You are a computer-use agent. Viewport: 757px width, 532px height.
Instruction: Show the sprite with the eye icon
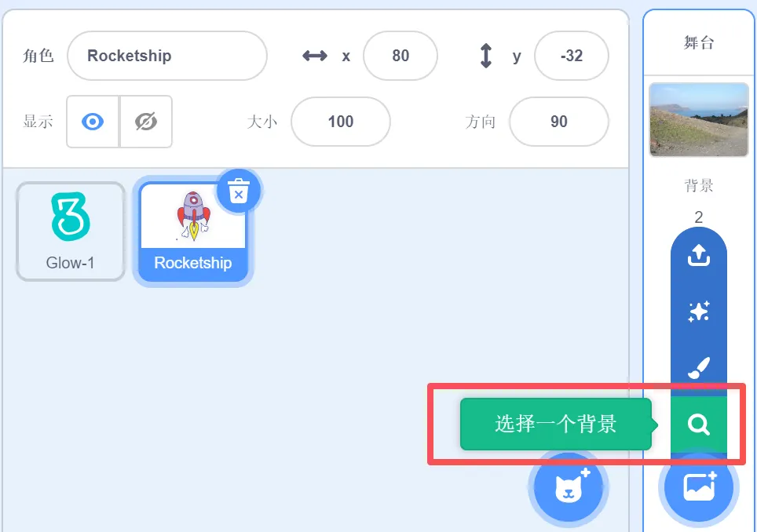[93, 122]
